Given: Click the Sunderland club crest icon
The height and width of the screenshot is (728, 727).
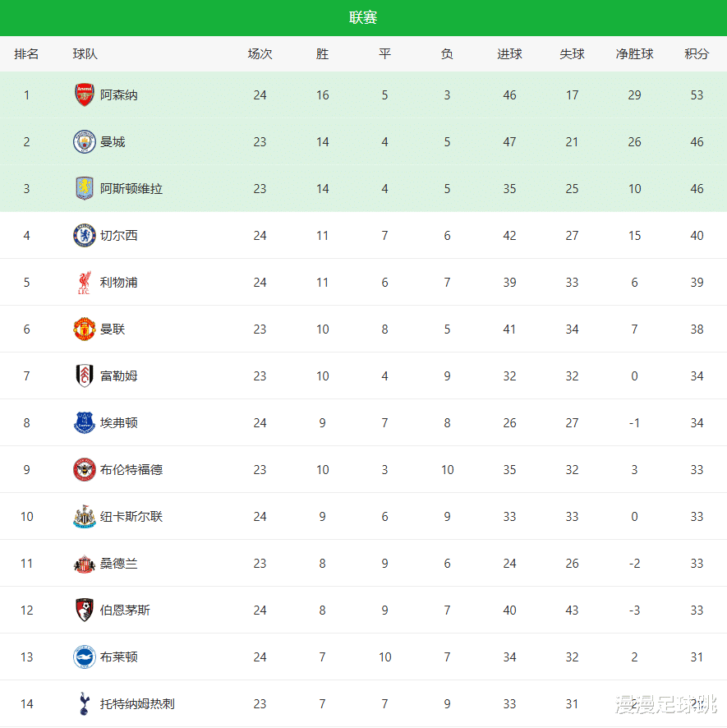Looking at the screenshot, I should pos(85,564).
